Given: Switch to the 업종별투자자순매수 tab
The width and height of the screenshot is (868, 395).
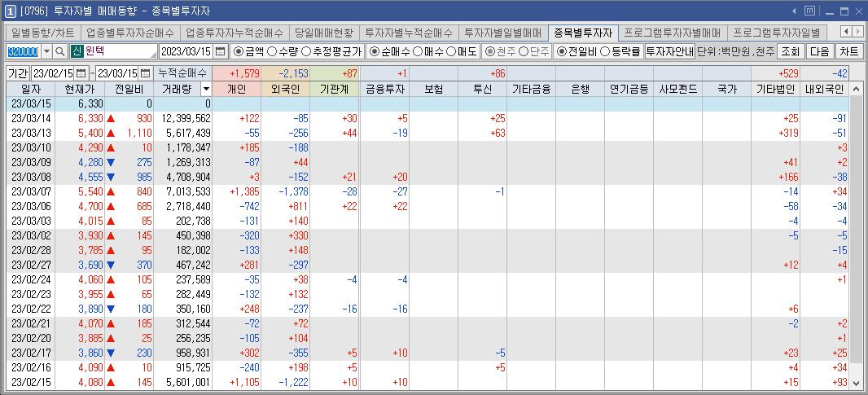Looking at the screenshot, I should click(x=130, y=32).
